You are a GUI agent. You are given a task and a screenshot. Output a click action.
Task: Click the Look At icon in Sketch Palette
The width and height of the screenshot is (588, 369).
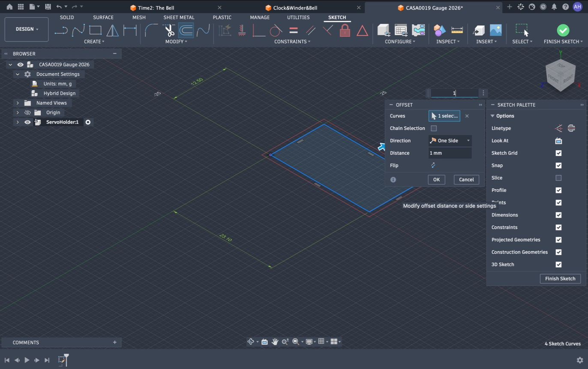[x=558, y=141]
